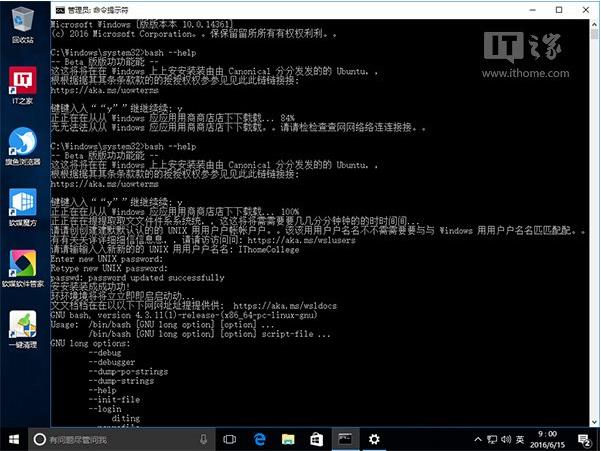Viewport: 601px width, 451px height.
Task: Open the Windows Store taskbar icon
Action: point(316,439)
